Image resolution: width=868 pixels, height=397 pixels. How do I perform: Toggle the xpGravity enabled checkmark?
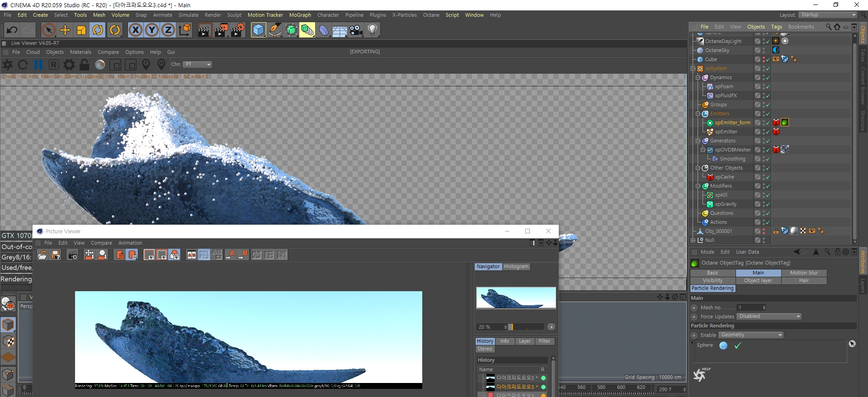pos(768,204)
